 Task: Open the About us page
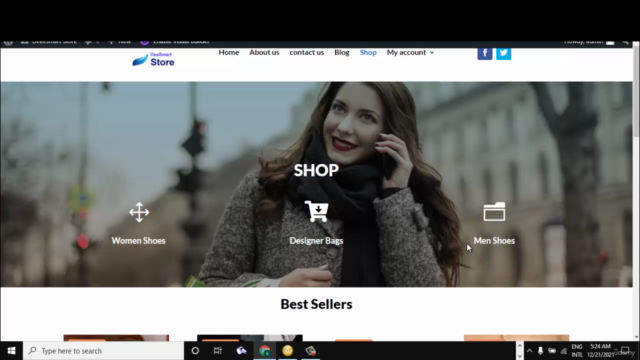(x=264, y=52)
